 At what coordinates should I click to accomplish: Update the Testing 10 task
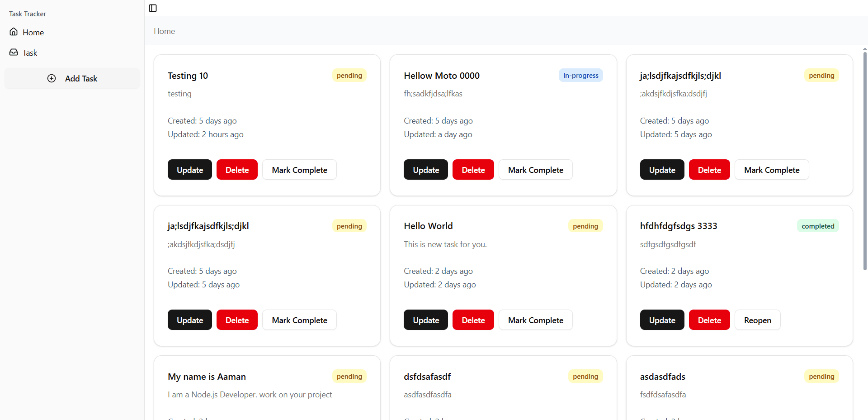pyautogui.click(x=190, y=170)
